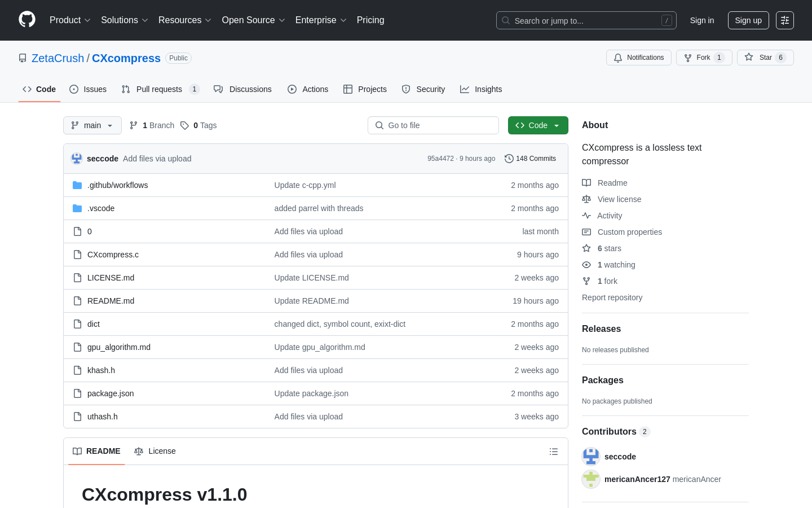This screenshot has height=508, width=812.
Task: Click the Sign in link
Action: 702,20
